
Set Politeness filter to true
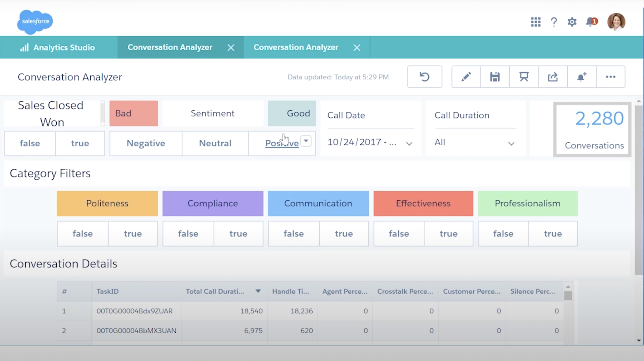133,234
